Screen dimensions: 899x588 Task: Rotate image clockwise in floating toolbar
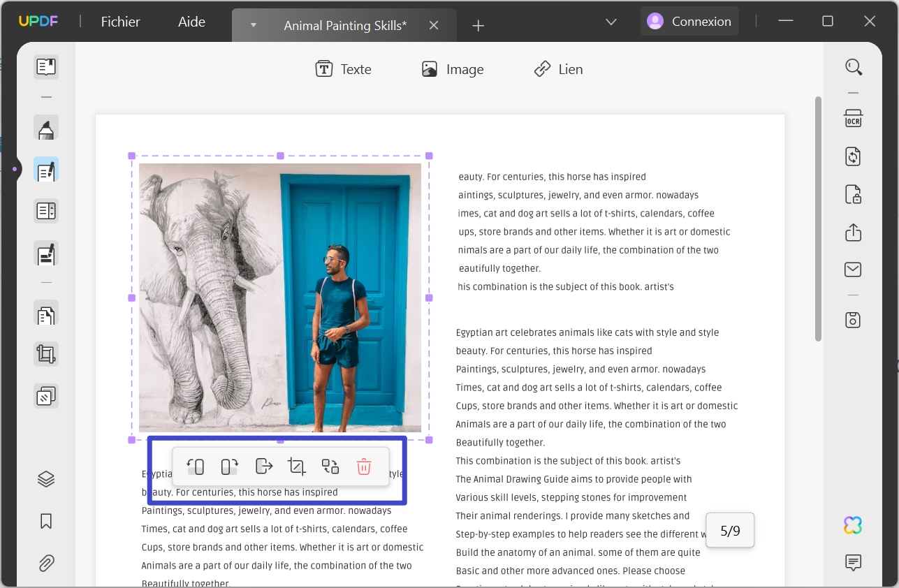[229, 466]
